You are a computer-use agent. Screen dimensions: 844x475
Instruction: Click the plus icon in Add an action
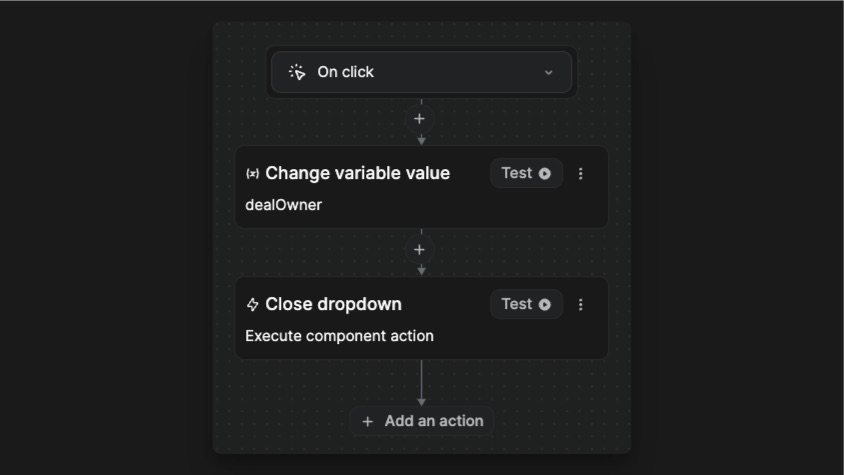tap(368, 421)
